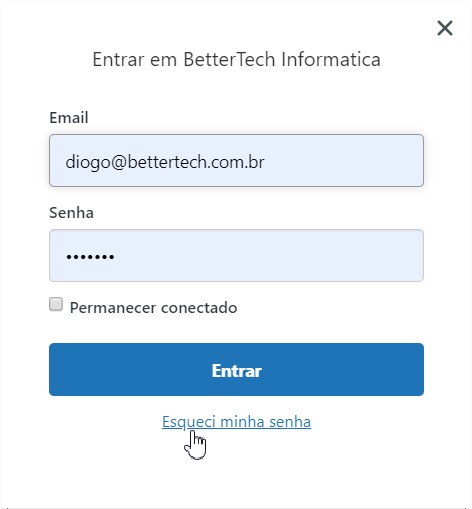Click the Senha label above the field
This screenshot has height=509, width=472.
click(71, 213)
